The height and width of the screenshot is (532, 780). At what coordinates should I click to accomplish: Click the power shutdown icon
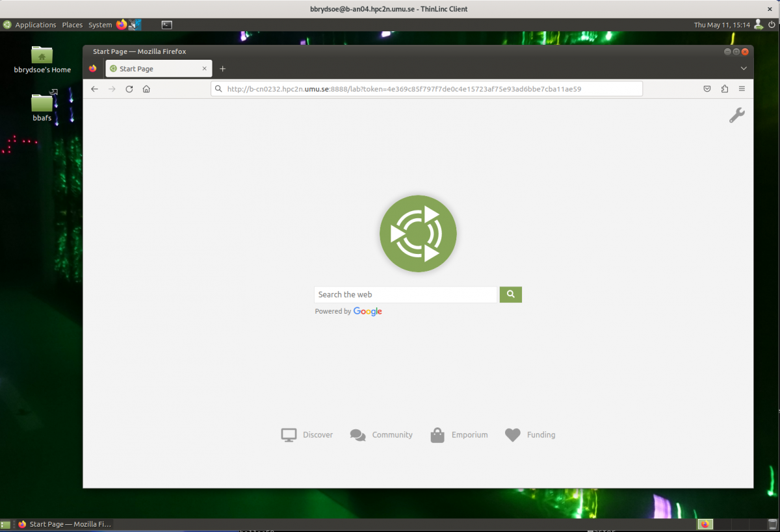coord(772,25)
